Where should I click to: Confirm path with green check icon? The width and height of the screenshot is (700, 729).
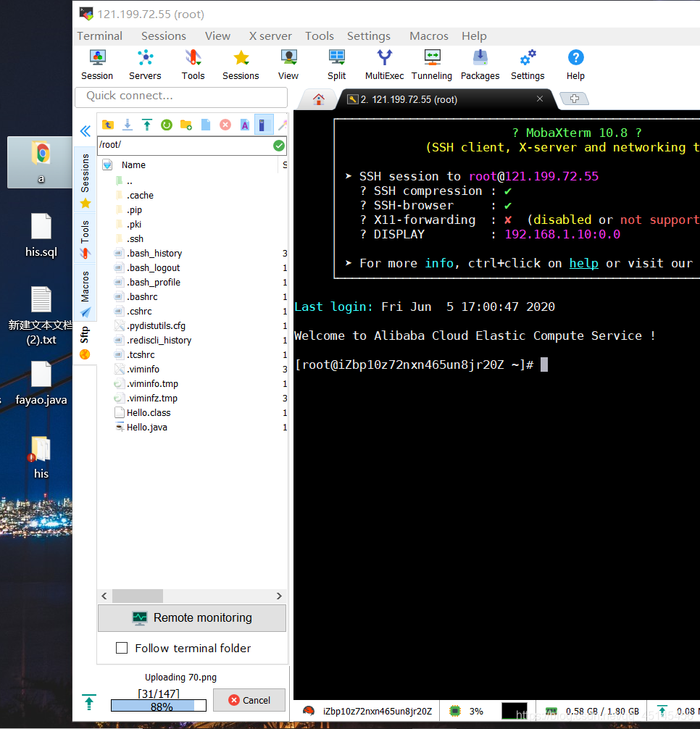pos(279,146)
